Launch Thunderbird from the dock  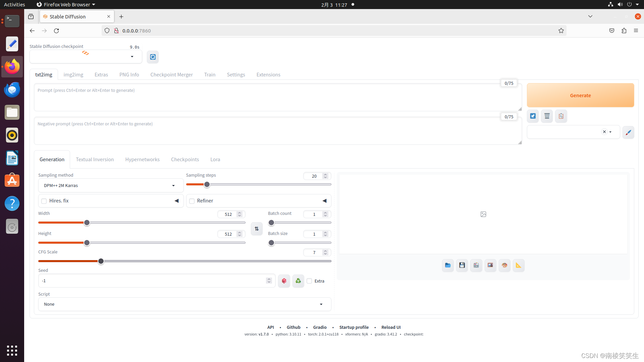pos(12,89)
